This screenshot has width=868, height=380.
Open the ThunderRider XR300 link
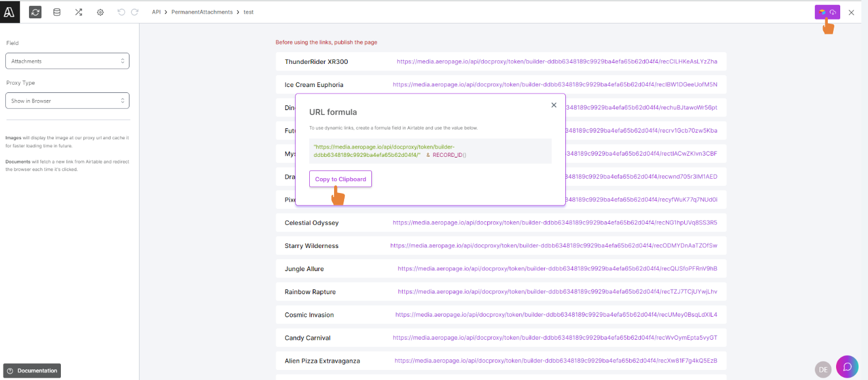tap(557, 62)
